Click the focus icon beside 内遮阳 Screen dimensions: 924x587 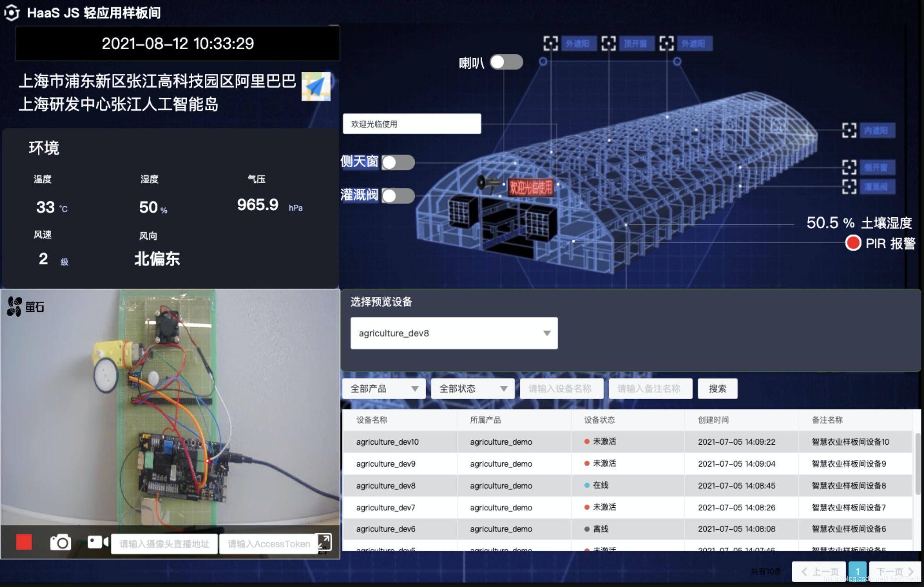coord(849,130)
